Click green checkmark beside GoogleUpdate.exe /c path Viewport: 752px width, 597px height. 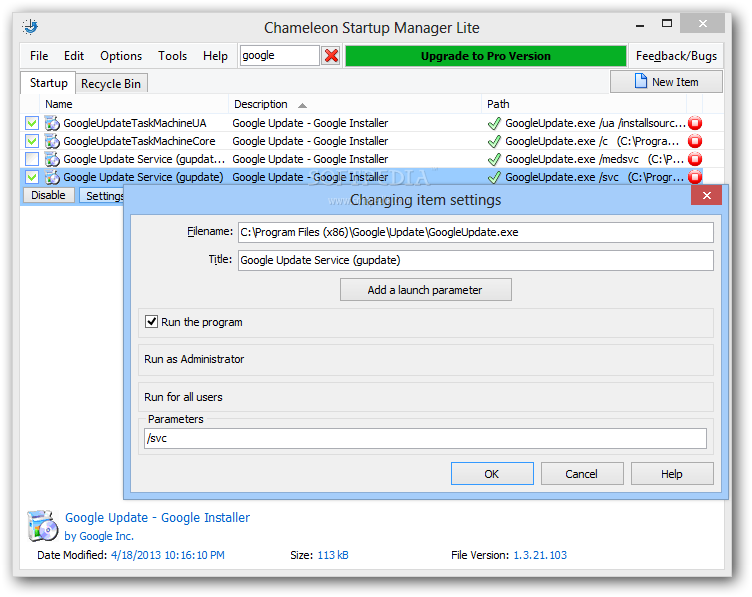coord(494,141)
